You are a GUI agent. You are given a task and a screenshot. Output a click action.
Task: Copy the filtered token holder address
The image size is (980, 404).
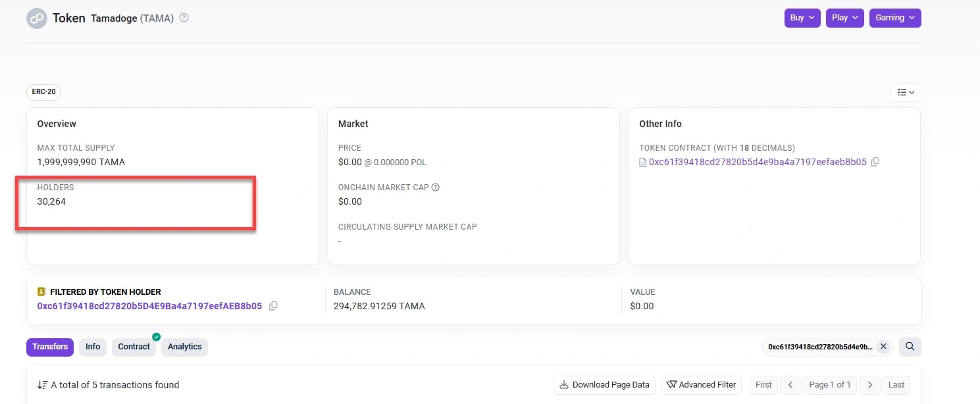pos(273,305)
